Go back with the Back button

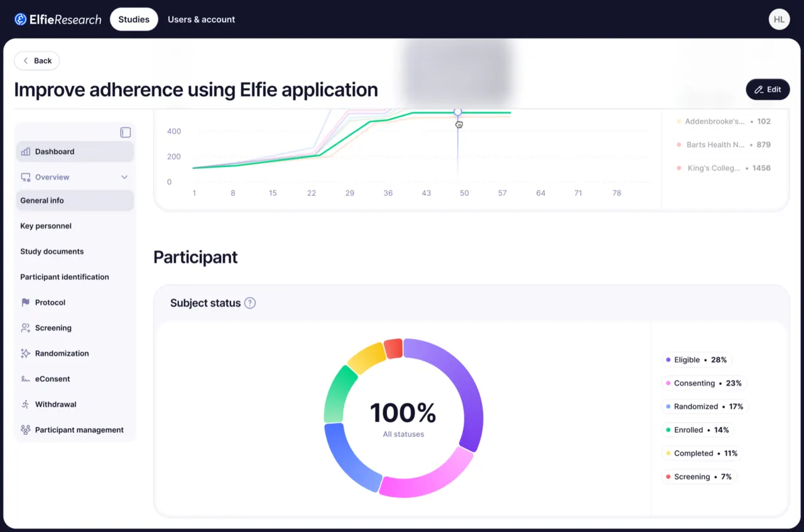tap(37, 61)
